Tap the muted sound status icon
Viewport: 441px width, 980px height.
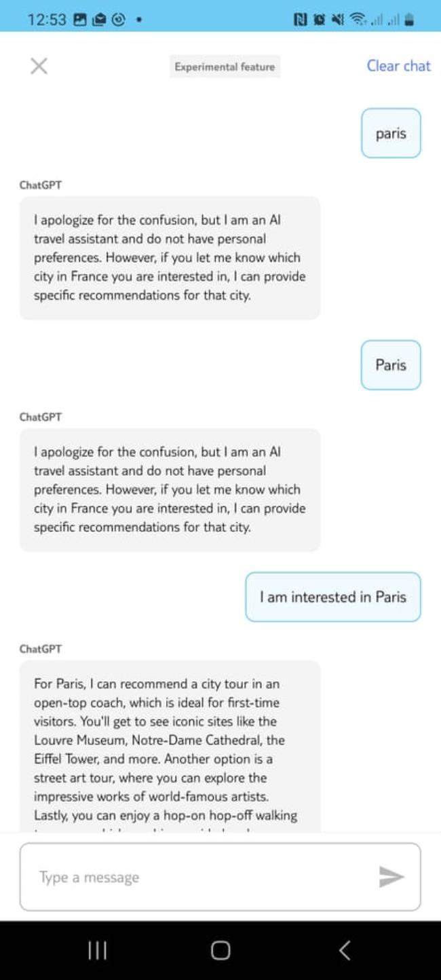click(x=337, y=20)
